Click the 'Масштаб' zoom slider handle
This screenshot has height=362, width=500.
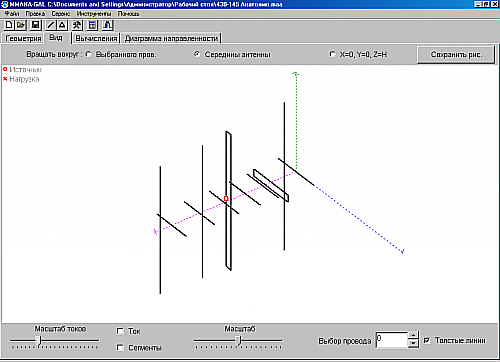pos(238,341)
